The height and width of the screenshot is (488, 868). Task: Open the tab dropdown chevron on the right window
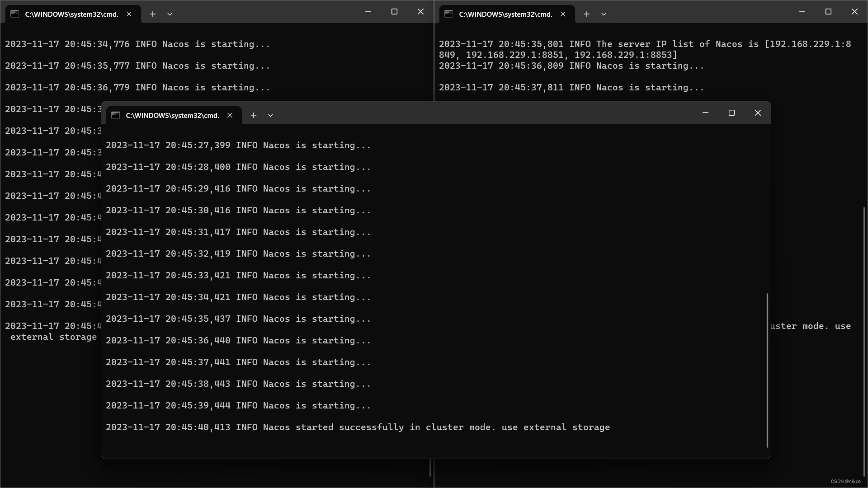pyautogui.click(x=604, y=14)
